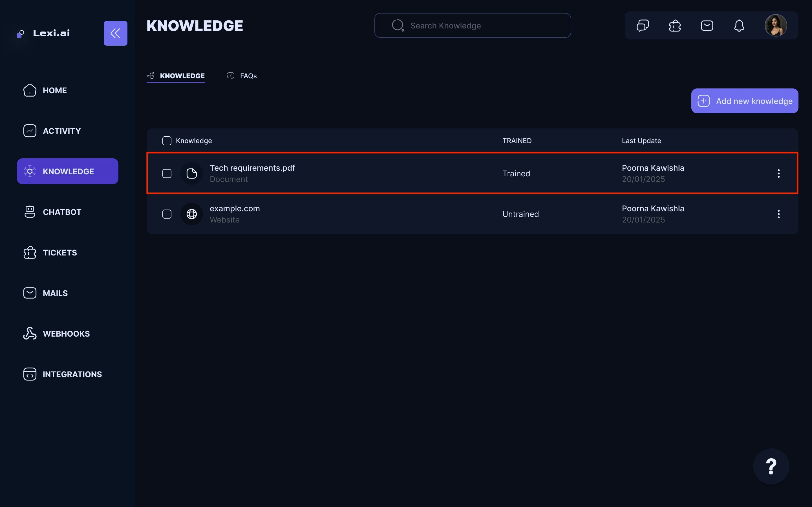Open three-dot menu for example.com row
The height and width of the screenshot is (507, 812).
click(778, 214)
